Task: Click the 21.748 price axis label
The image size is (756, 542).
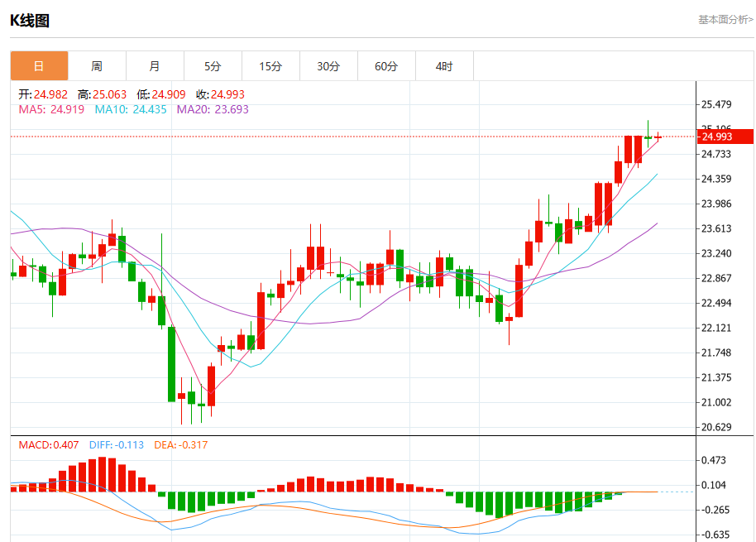Action: (x=716, y=353)
